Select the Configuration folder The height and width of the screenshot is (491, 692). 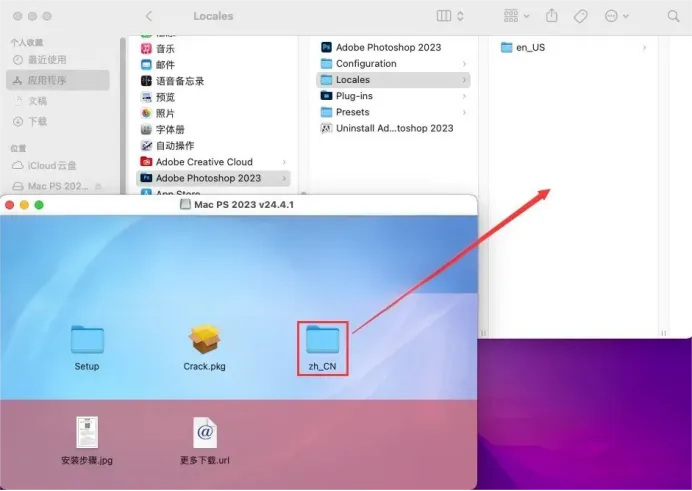393,64
